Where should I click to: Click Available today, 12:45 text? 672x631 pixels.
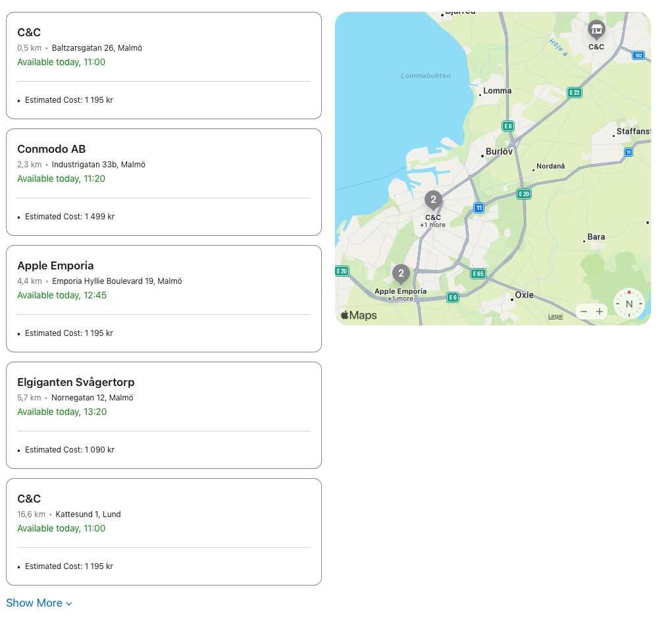tap(62, 296)
